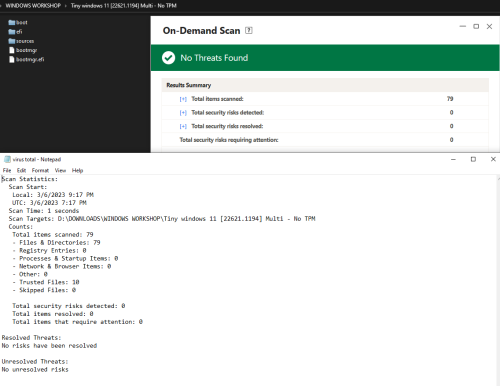The height and width of the screenshot is (386, 500).
Task: Select the bootmgr.efi file icon
Action: coord(12,59)
